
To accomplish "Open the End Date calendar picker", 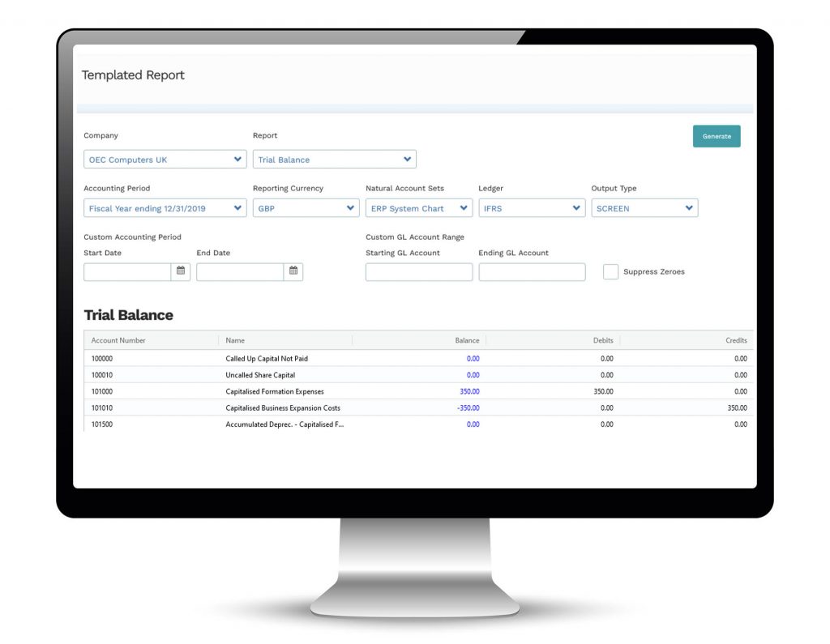I will (293, 271).
